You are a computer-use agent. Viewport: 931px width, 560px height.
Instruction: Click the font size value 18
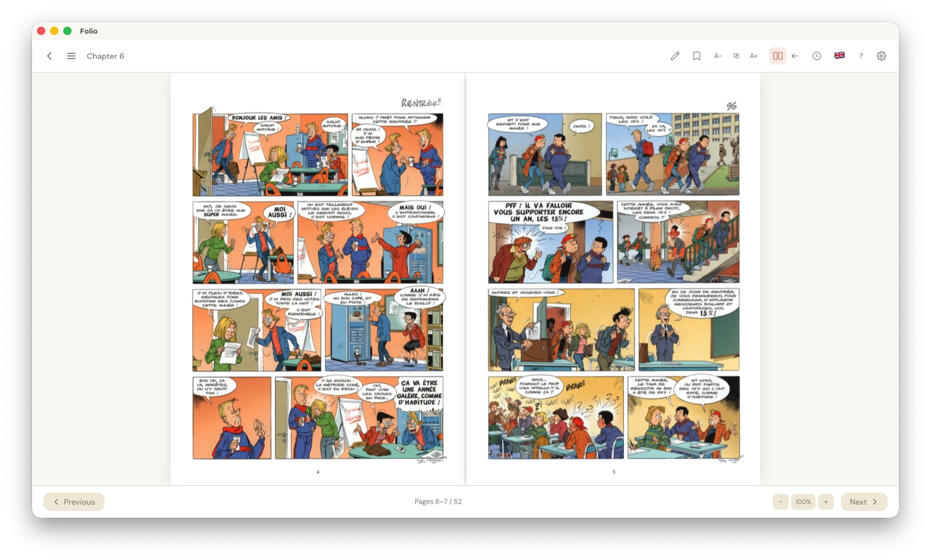tap(736, 56)
